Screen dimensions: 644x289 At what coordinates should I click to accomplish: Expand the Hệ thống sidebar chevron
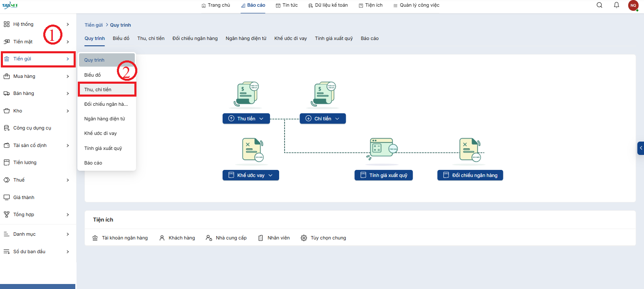[68, 25]
